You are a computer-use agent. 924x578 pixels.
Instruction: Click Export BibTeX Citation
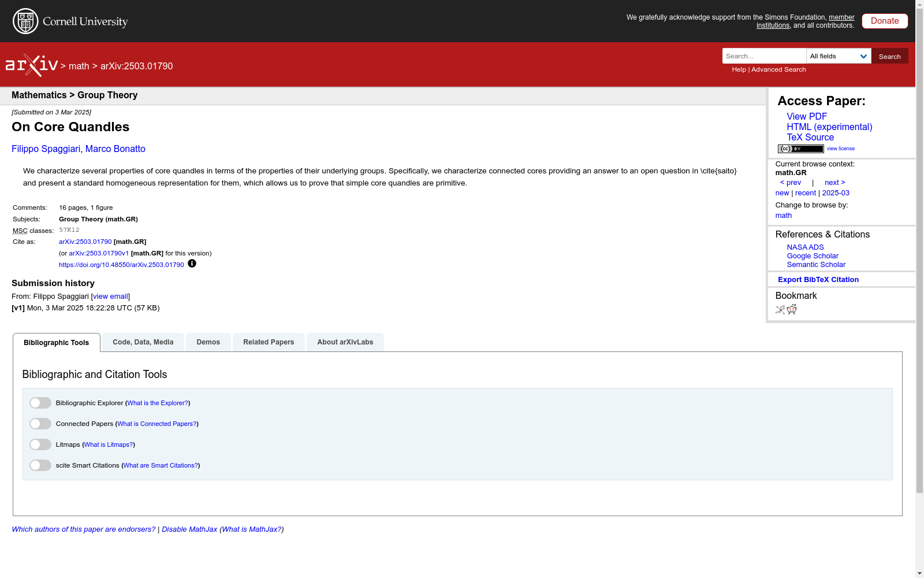click(x=818, y=280)
